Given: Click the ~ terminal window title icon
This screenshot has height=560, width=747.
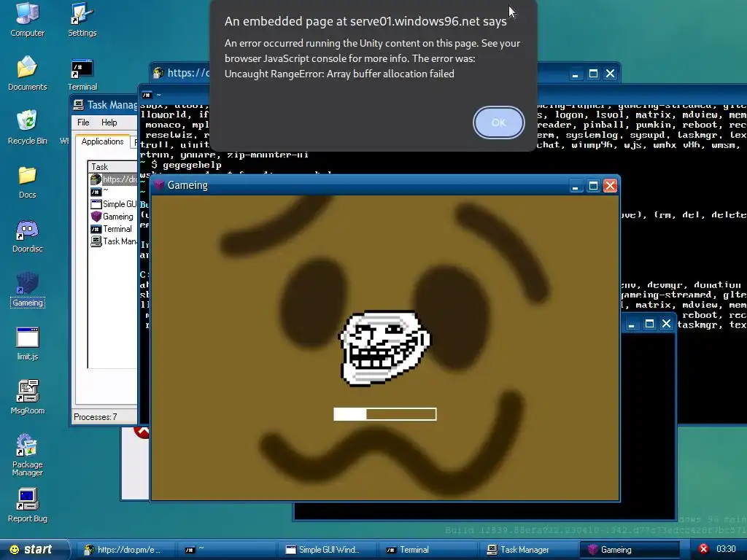Looking at the screenshot, I should pyautogui.click(x=147, y=95).
